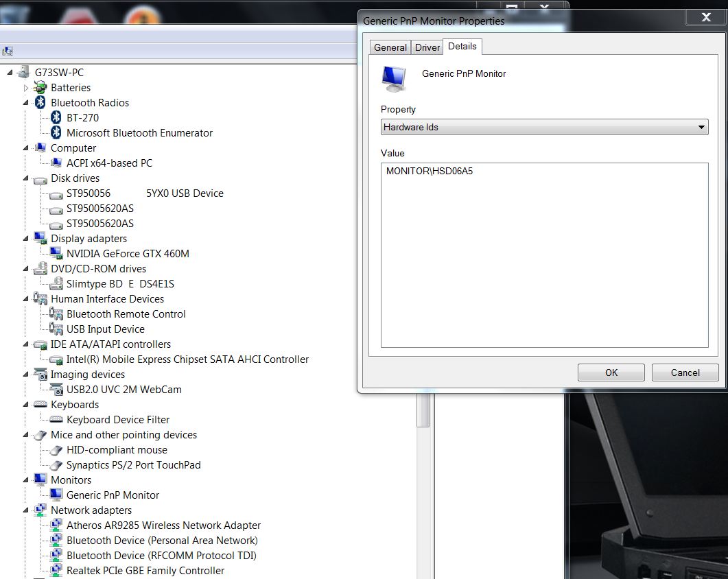This screenshot has width=728, height=579.
Task: Collapse the G73SW-PC root node
Action: click(x=10, y=73)
